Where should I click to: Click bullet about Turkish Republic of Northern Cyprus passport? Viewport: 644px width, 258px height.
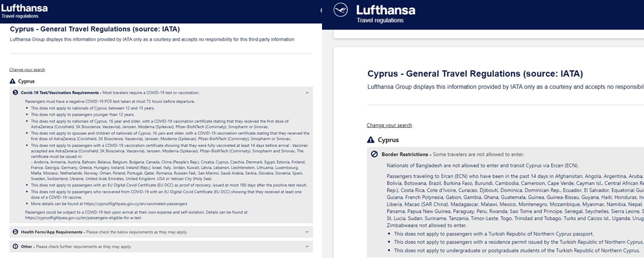pyautogui.click(x=494, y=233)
